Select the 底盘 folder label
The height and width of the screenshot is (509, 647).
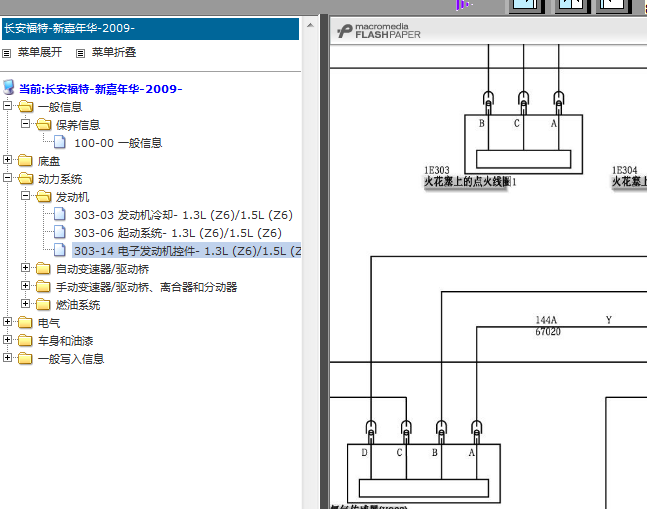[x=49, y=161]
